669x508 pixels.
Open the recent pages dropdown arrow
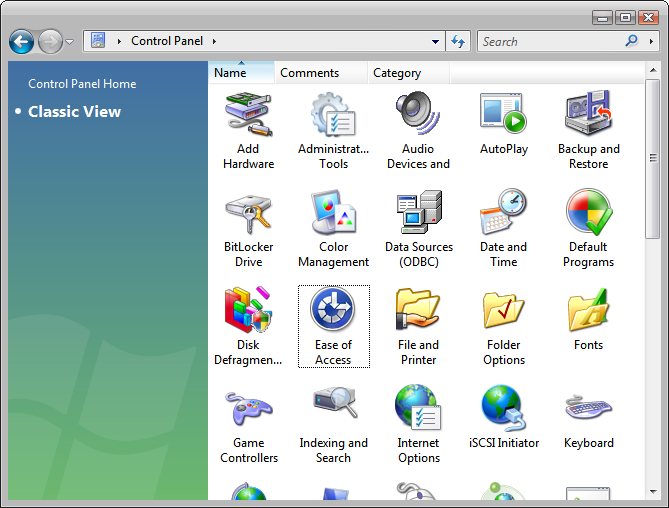70,42
